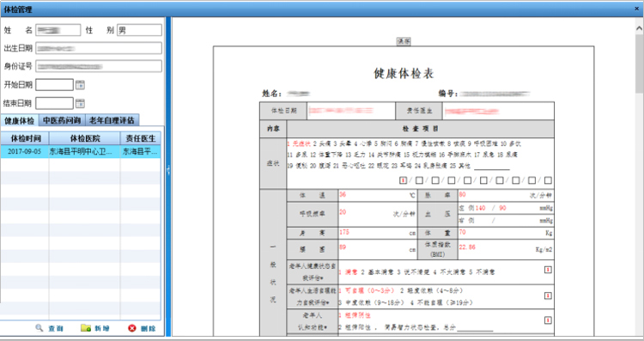Select the 2017-09-05 exam record row
The image size is (644, 341).
point(81,151)
